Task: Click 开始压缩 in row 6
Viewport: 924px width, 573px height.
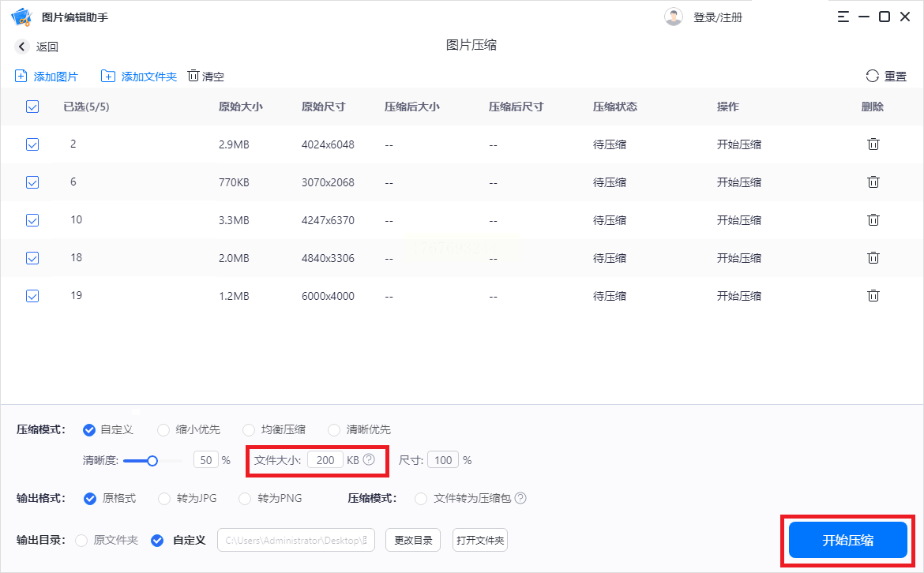Action: coord(739,182)
